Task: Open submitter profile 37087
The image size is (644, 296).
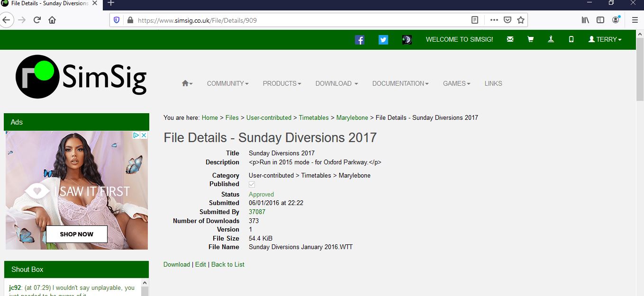Action: [257, 212]
